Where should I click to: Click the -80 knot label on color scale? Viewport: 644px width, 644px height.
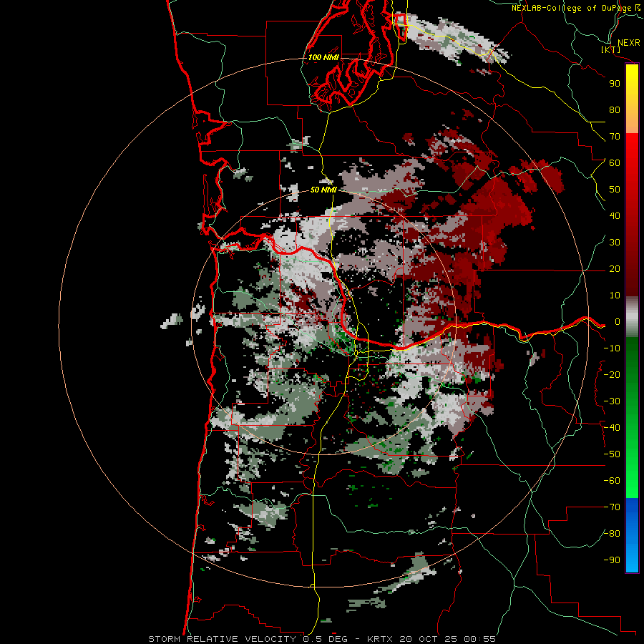point(612,534)
